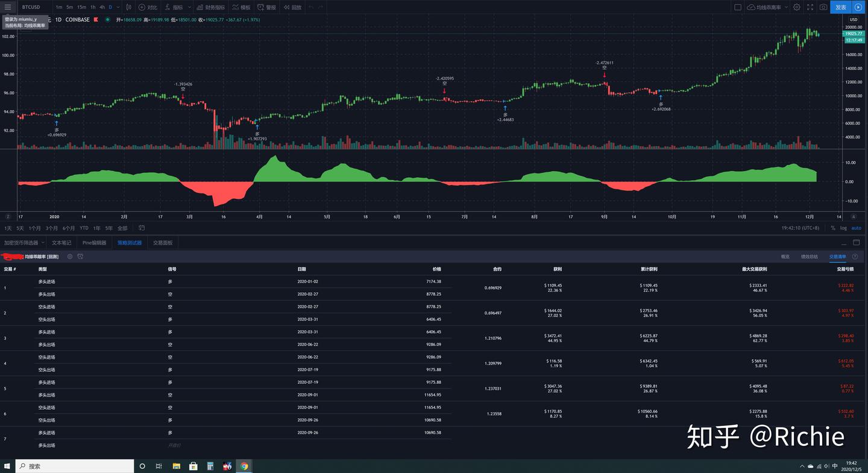Toggle log scale on the price axis
This screenshot has height=473, width=868.
pyautogui.click(x=843, y=228)
